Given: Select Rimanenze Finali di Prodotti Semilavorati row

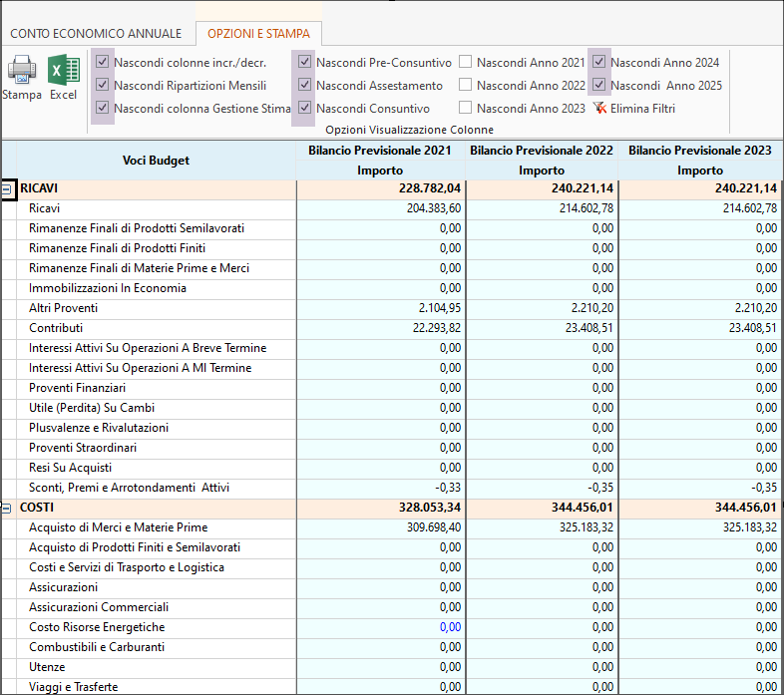Looking at the screenshot, I should 137,228.
